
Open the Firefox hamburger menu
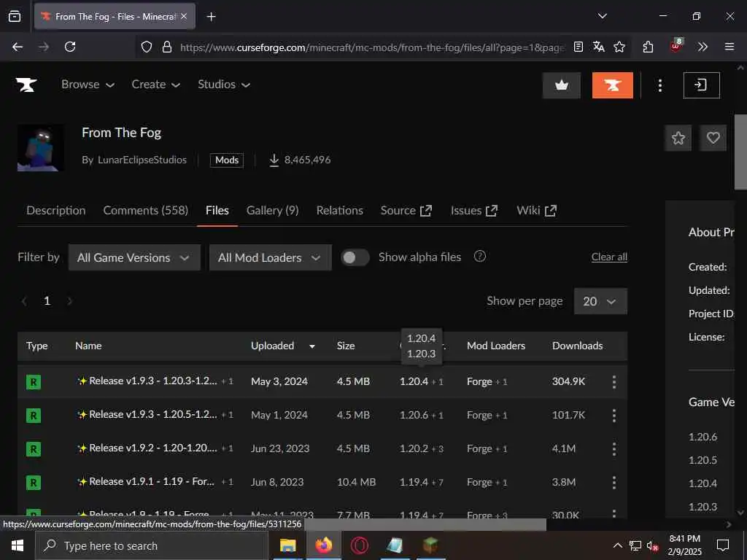click(x=729, y=47)
